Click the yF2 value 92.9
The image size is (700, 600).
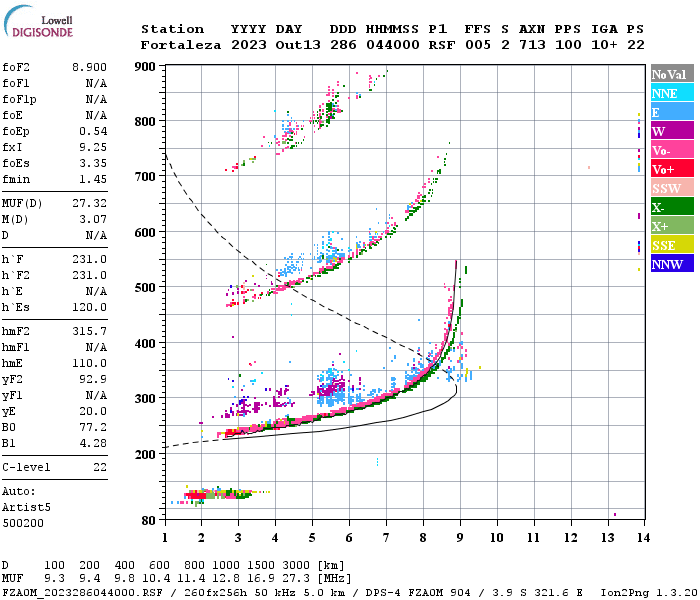[93, 379]
